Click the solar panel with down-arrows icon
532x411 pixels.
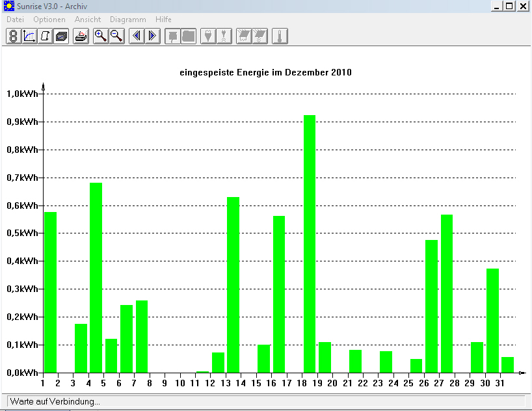[260, 36]
